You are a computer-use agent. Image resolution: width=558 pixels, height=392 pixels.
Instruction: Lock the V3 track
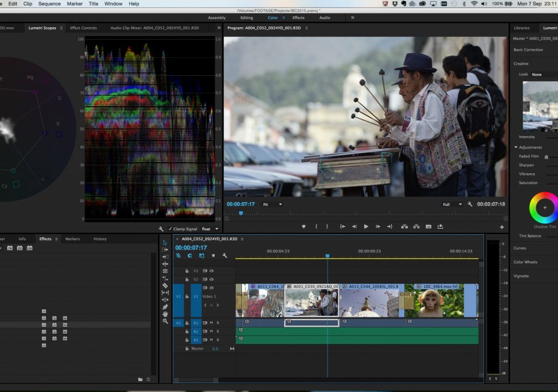187,271
